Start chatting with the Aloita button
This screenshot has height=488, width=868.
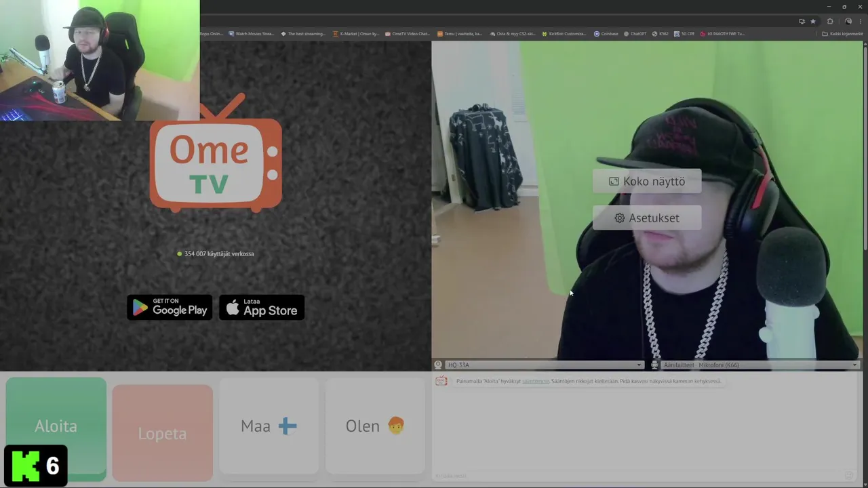(56, 426)
